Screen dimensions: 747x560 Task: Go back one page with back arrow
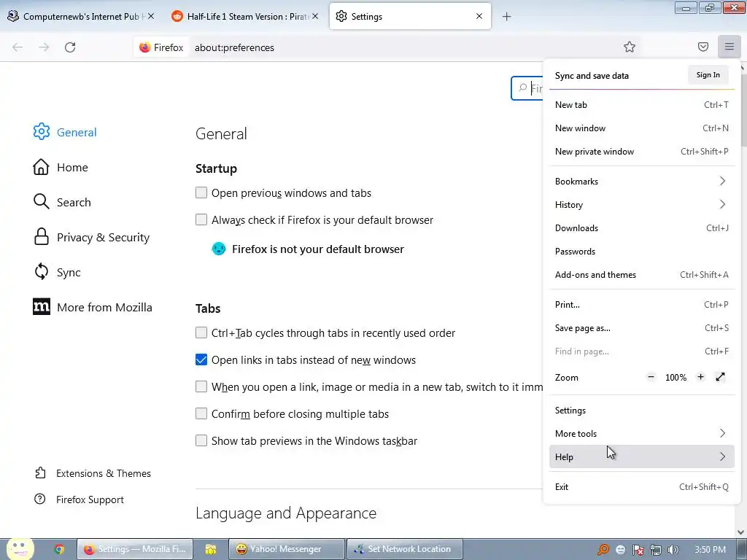coord(18,47)
